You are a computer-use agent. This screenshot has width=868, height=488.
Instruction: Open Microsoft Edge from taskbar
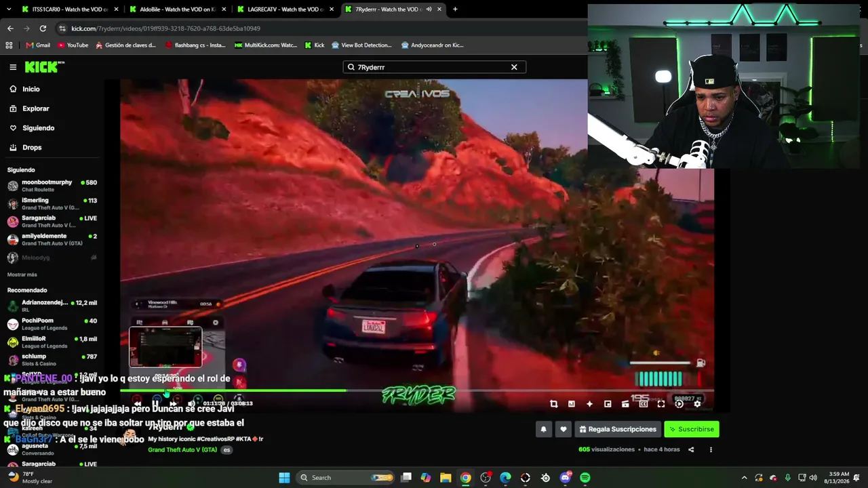(505, 478)
